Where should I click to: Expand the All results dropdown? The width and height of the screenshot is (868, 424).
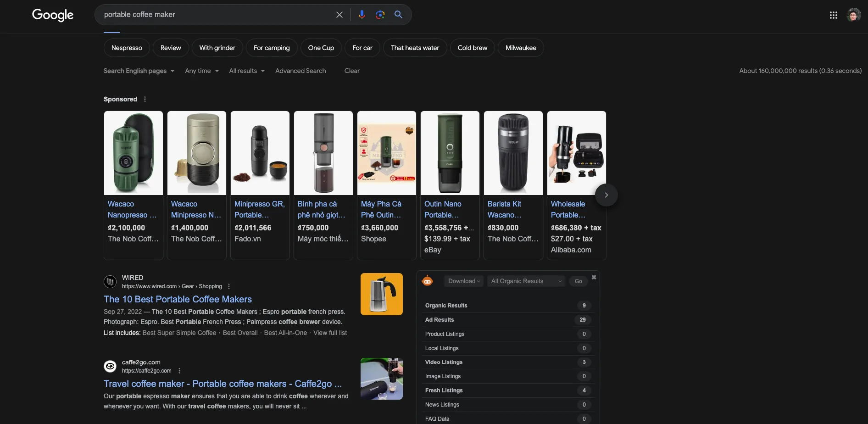[x=247, y=71]
